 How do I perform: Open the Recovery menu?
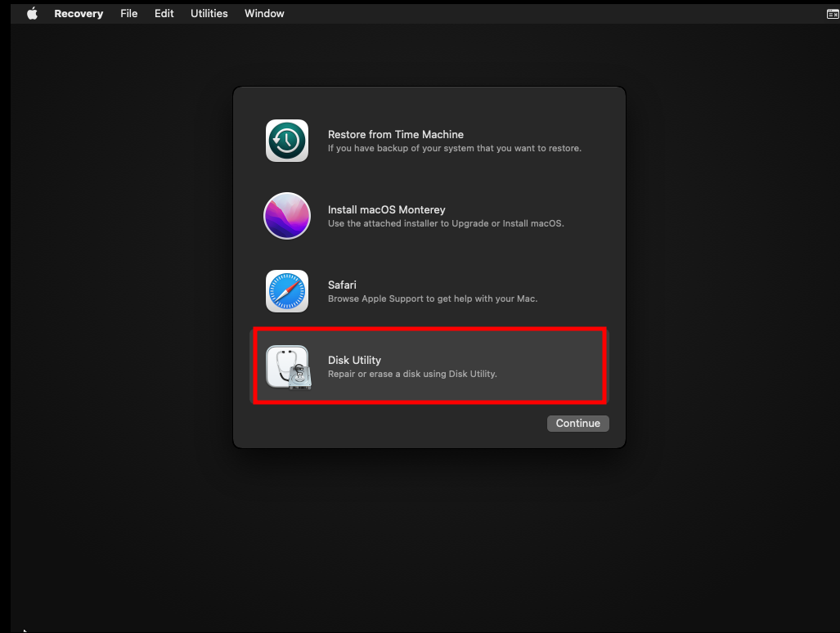(79, 13)
